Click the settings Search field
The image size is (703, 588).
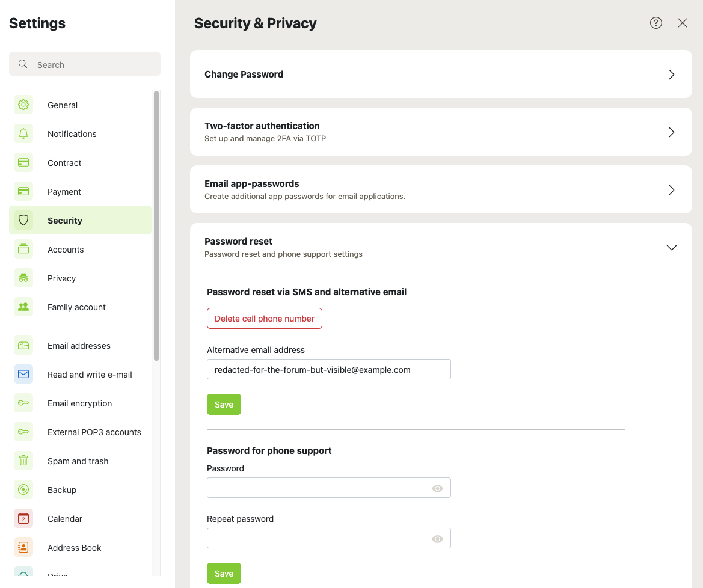(x=85, y=64)
